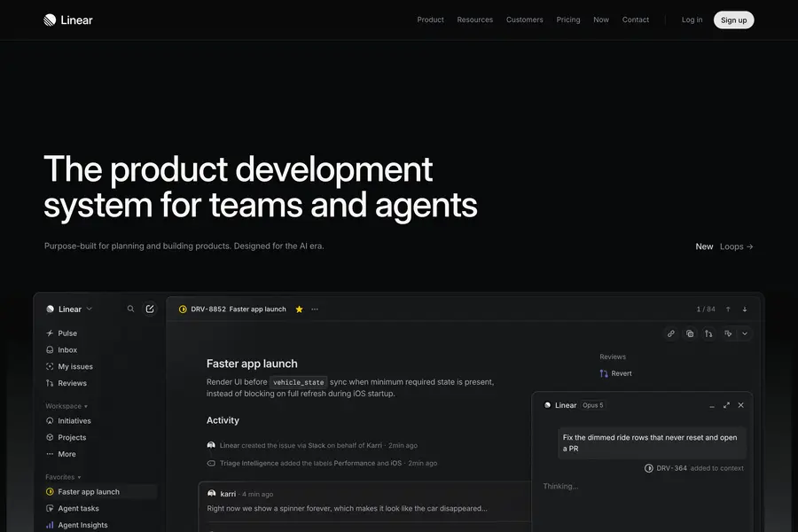Open the issue's three-dot options menu
798x532 pixels.
pos(315,309)
